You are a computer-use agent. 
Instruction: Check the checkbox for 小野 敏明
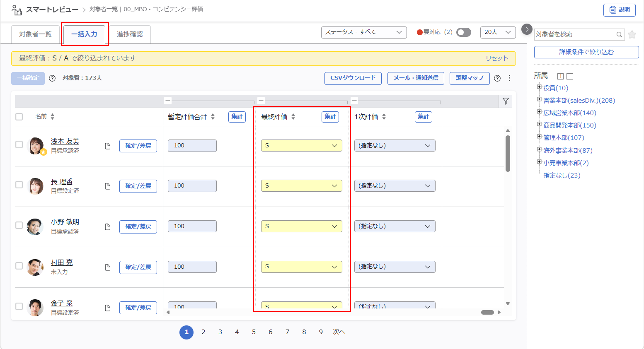pyautogui.click(x=19, y=225)
